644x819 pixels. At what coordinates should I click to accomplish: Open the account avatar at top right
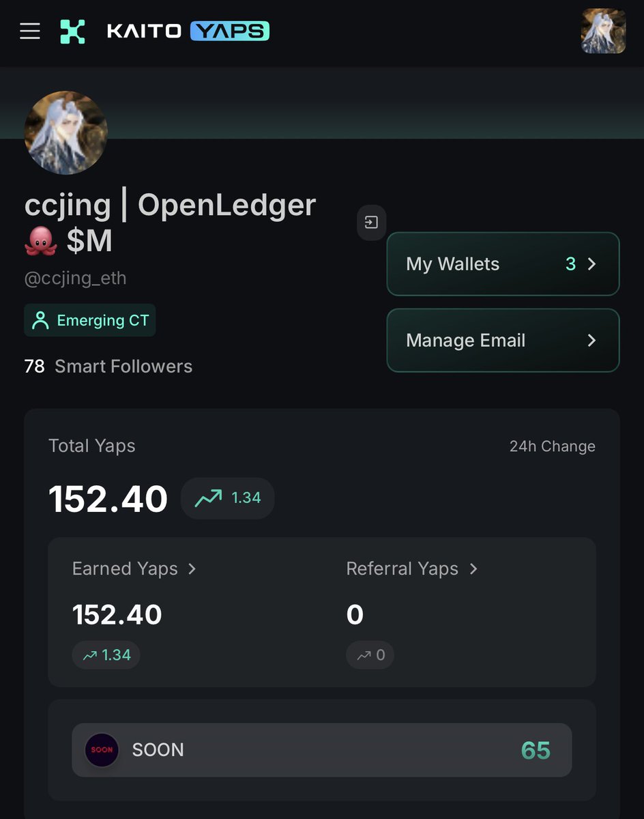click(603, 31)
